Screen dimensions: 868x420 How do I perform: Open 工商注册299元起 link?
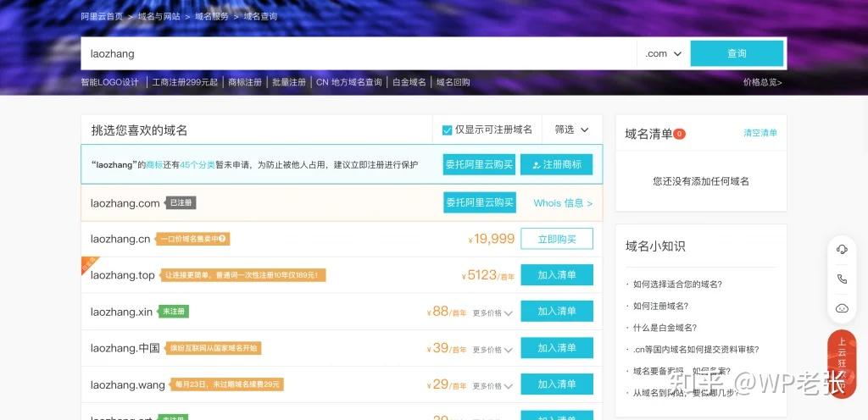(x=185, y=82)
